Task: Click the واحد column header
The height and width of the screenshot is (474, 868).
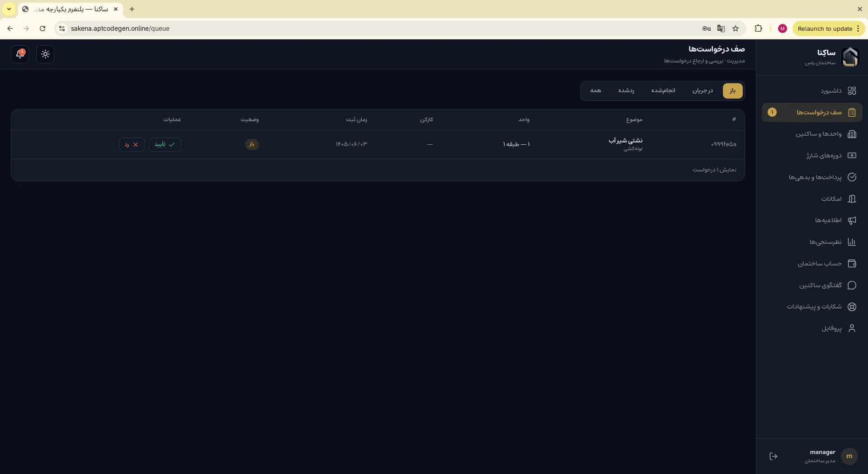Action: tap(524, 120)
